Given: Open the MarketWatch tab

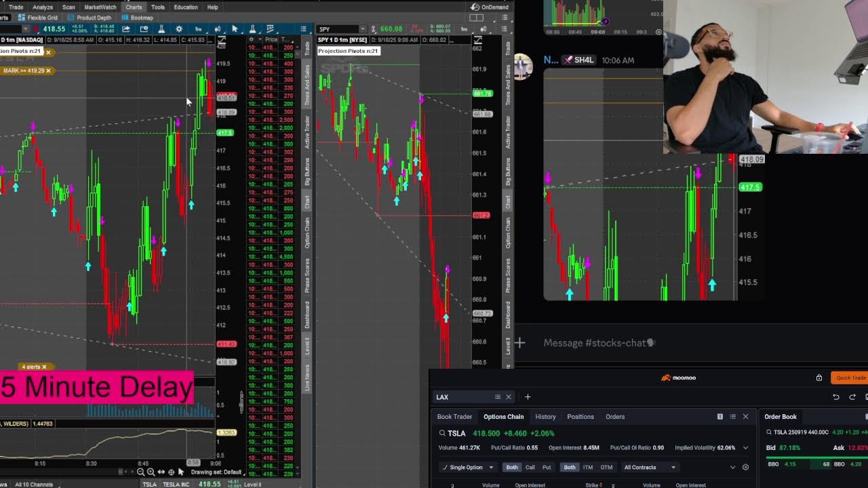Looking at the screenshot, I should 100,7.
